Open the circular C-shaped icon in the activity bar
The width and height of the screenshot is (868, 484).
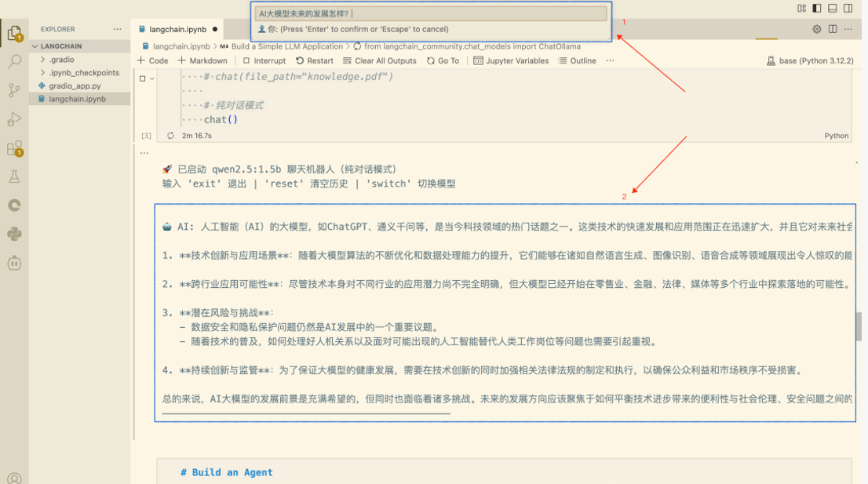(x=14, y=206)
